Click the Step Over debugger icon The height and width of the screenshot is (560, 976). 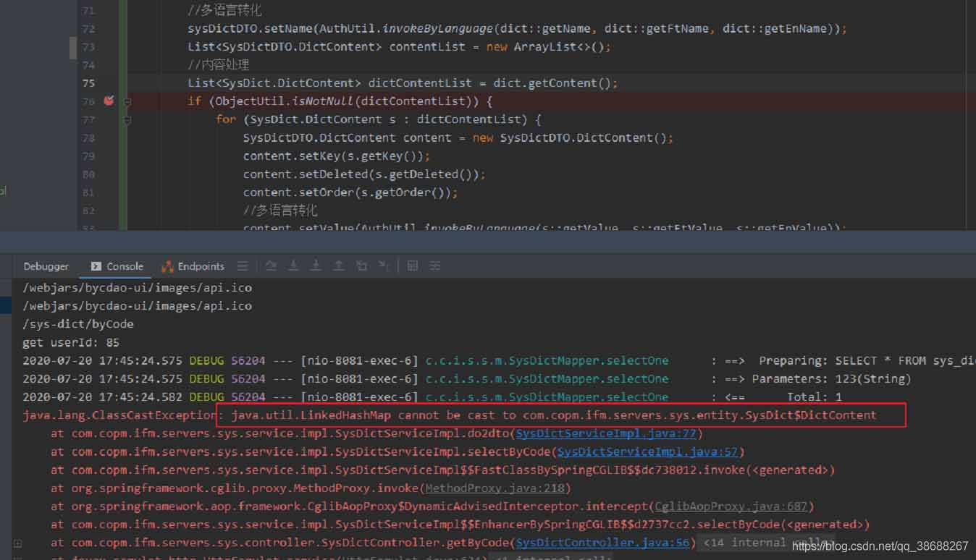271,266
